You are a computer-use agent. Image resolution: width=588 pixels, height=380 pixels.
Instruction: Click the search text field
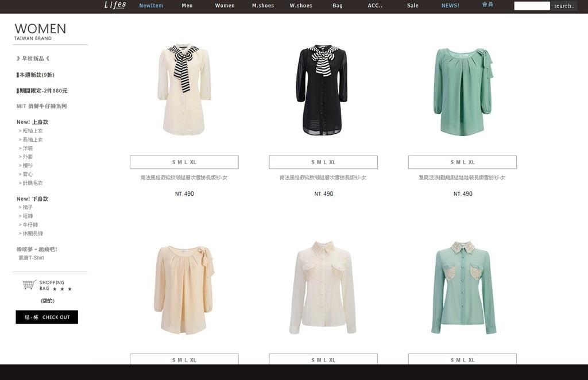click(532, 6)
